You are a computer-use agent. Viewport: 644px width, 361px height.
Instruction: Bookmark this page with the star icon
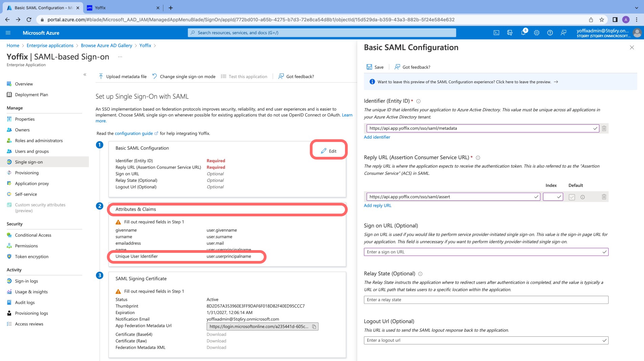click(601, 20)
